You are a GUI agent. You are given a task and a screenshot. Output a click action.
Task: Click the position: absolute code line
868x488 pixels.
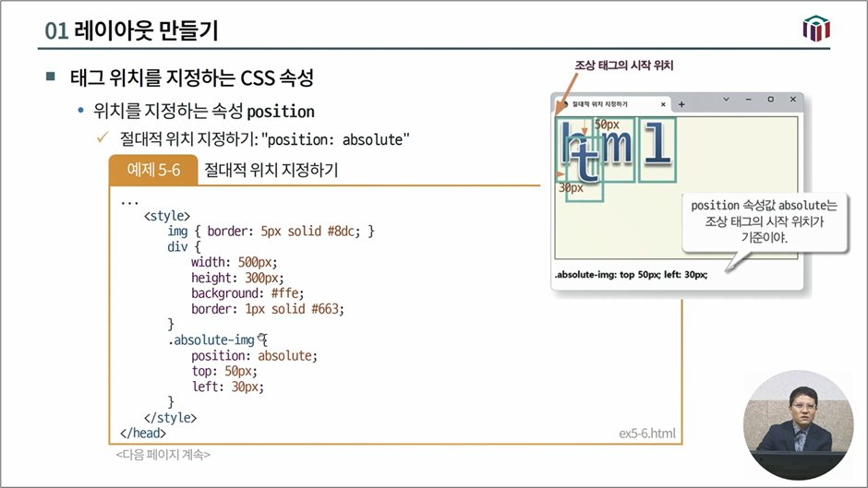tap(253, 356)
